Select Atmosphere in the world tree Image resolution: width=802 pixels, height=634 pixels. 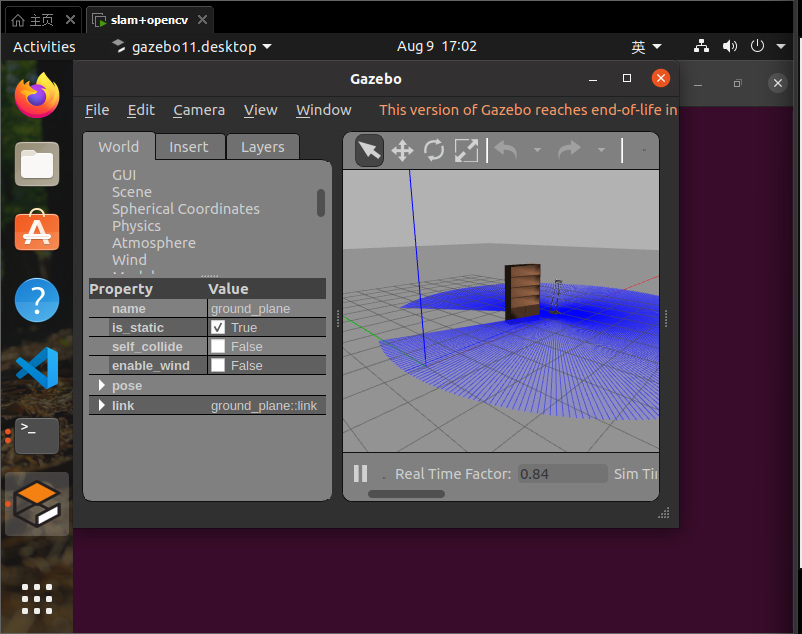pyautogui.click(x=154, y=243)
